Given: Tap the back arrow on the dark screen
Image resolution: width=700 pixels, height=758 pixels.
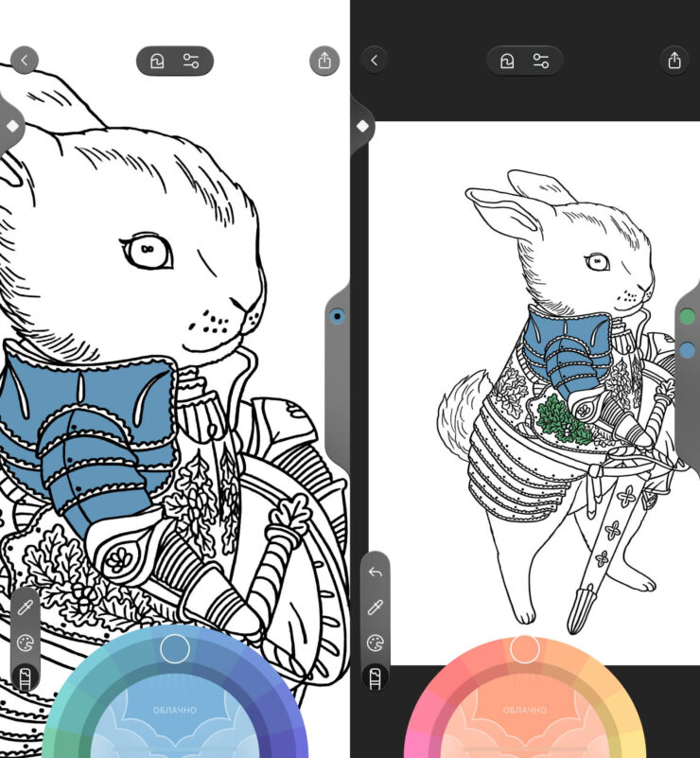Looking at the screenshot, I should 375,61.
